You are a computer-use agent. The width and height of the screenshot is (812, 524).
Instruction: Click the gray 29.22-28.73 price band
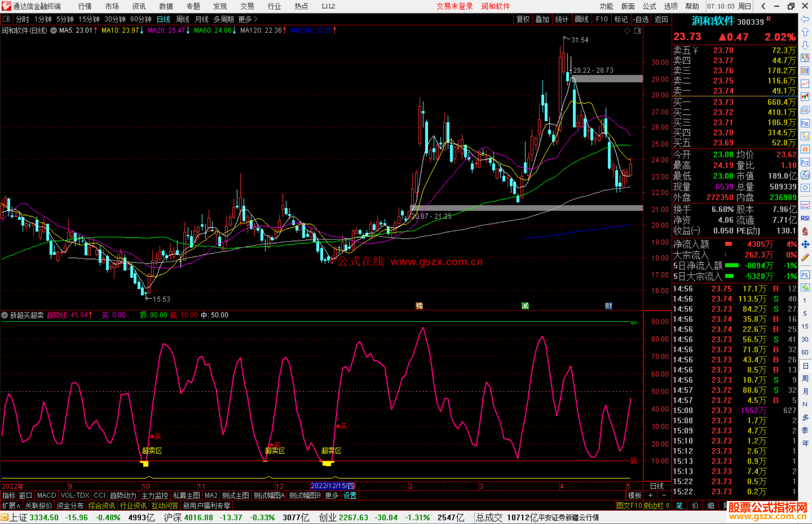pyautogui.click(x=607, y=79)
